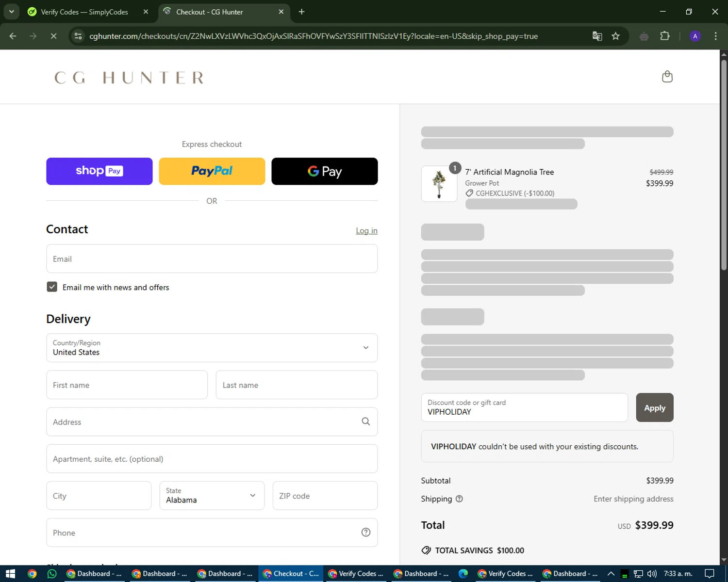Click the Shipping info question mark icon
This screenshot has height=582, width=728.
click(x=459, y=499)
